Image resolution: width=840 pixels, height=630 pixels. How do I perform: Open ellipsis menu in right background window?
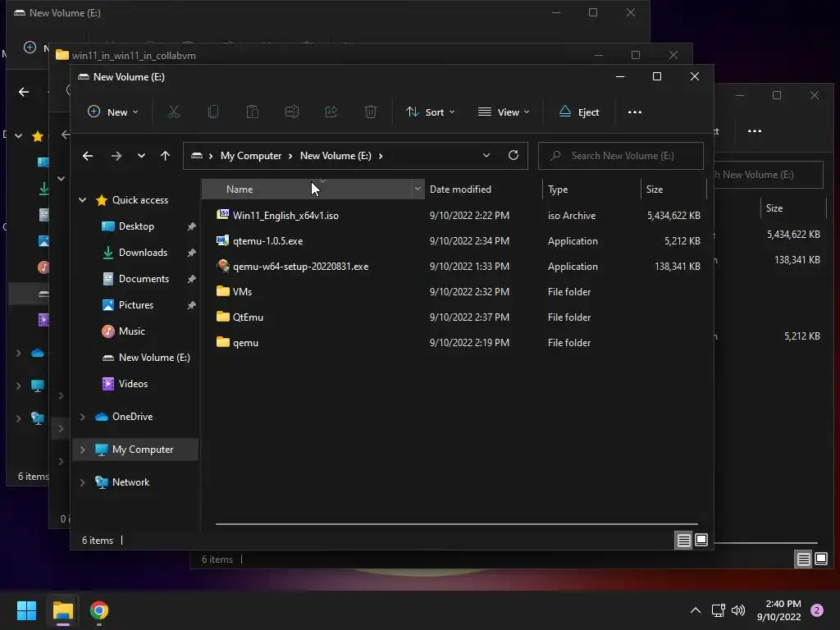[755, 131]
